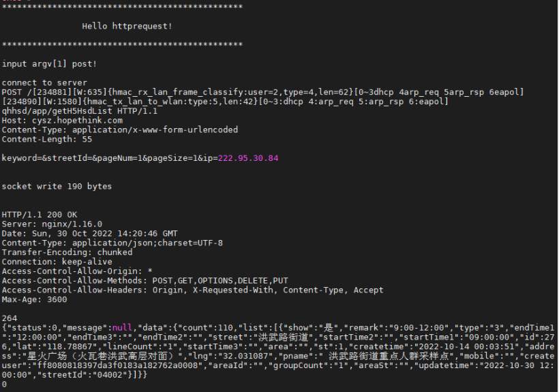Click the "Connection: keep-alive" line

pyautogui.click(x=57, y=262)
